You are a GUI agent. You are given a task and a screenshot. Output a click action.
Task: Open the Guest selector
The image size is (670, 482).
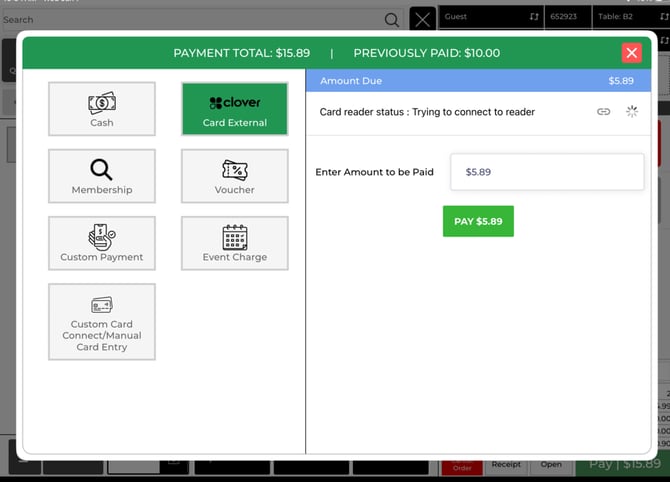click(x=488, y=17)
